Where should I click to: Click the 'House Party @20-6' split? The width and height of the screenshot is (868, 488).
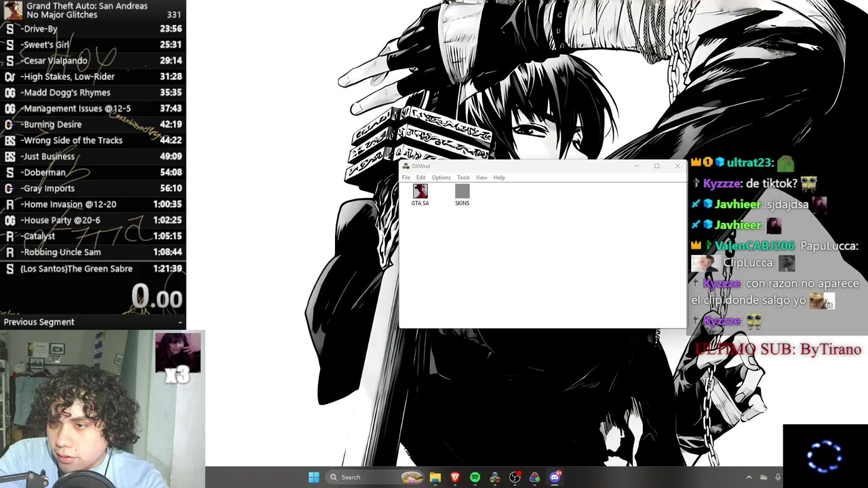coord(93,220)
